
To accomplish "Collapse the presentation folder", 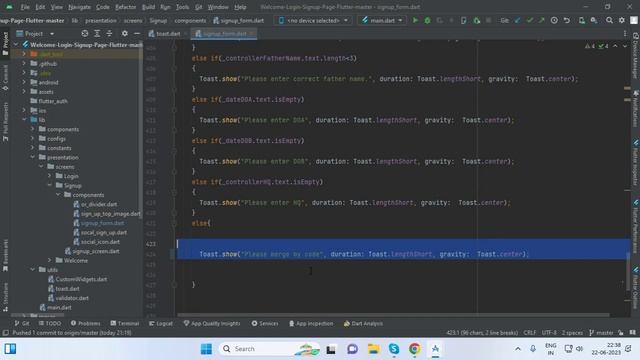I will [x=33, y=157].
